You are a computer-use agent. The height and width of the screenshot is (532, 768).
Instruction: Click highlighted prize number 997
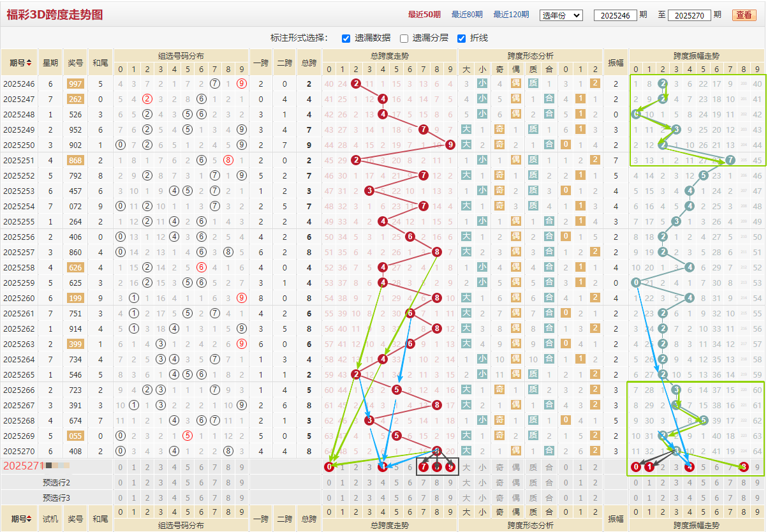pyautogui.click(x=75, y=84)
